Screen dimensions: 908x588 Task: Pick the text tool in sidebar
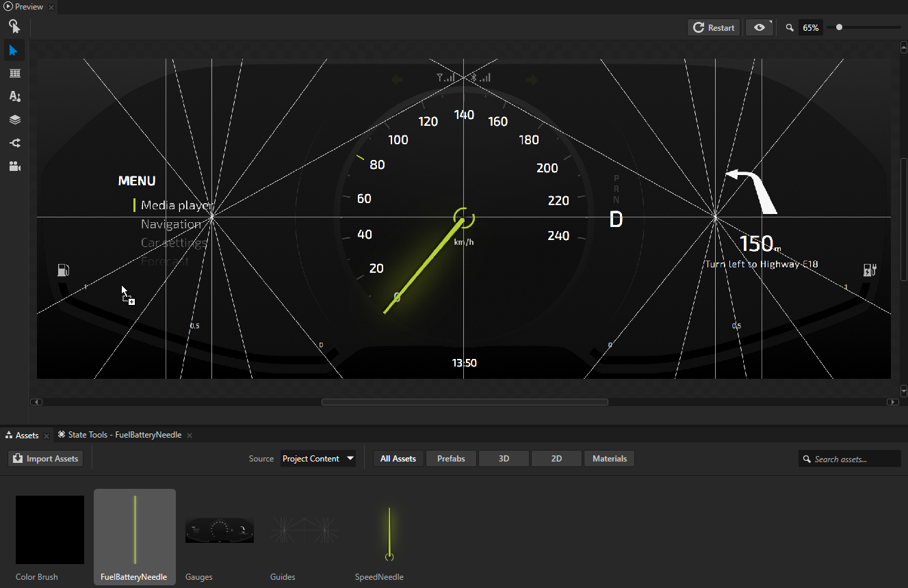pos(14,96)
